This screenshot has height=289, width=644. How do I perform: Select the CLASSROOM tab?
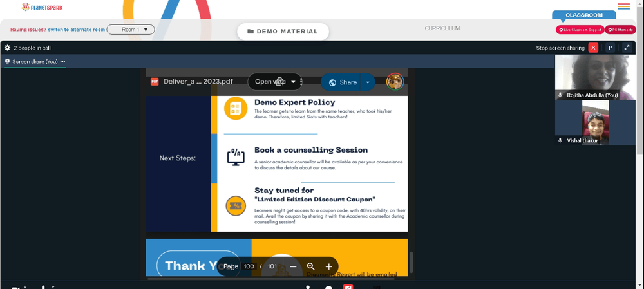(x=583, y=15)
